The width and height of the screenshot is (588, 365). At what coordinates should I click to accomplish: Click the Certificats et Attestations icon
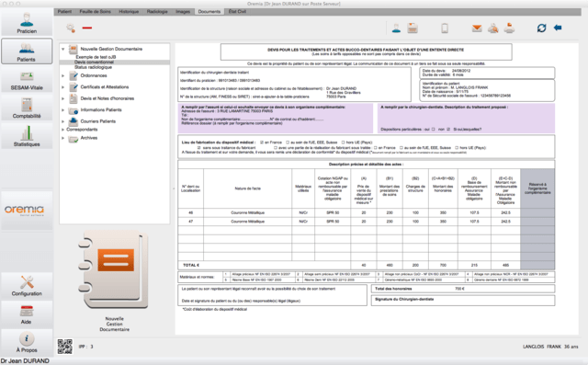73,87
